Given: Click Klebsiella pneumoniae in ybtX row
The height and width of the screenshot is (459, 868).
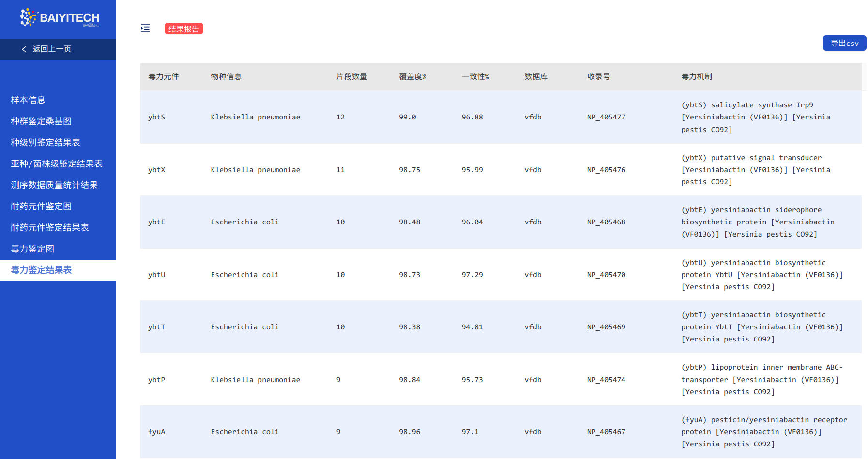Looking at the screenshot, I should click(256, 170).
